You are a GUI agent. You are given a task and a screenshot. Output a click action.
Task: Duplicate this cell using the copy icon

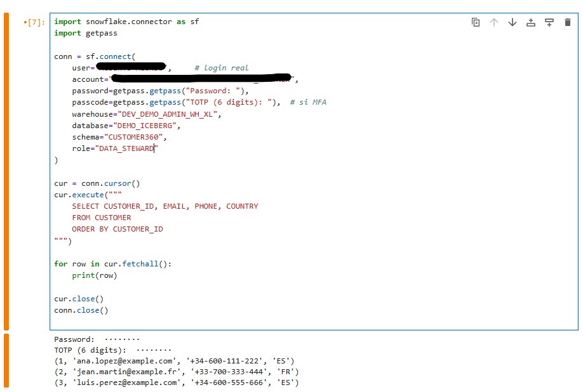click(476, 22)
